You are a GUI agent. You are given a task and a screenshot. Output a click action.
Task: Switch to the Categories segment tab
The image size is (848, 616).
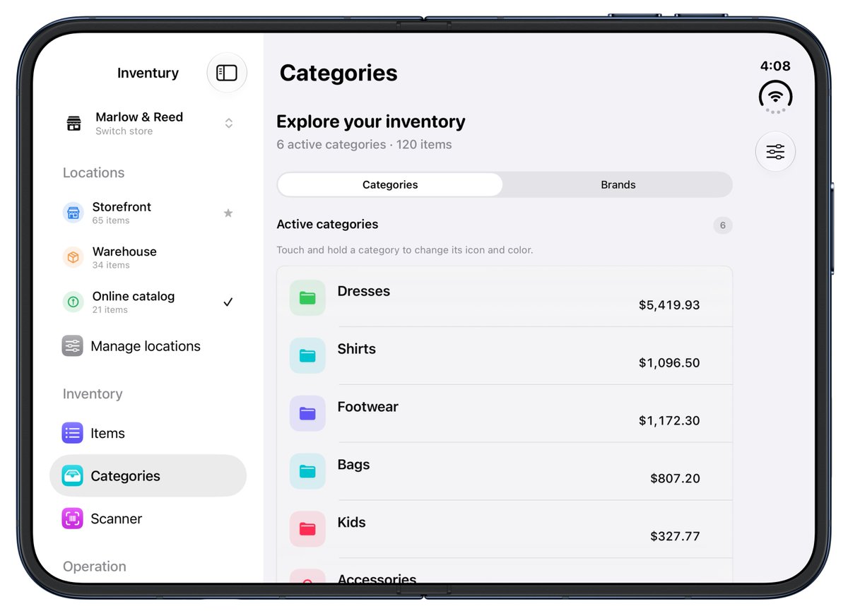coord(390,184)
